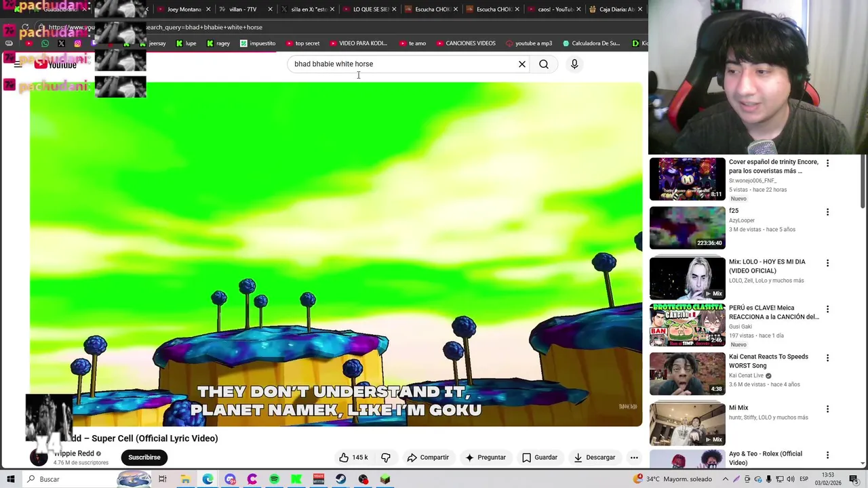This screenshot has width=868, height=488.
Task: Save video with Guardar button
Action: pyautogui.click(x=539, y=457)
